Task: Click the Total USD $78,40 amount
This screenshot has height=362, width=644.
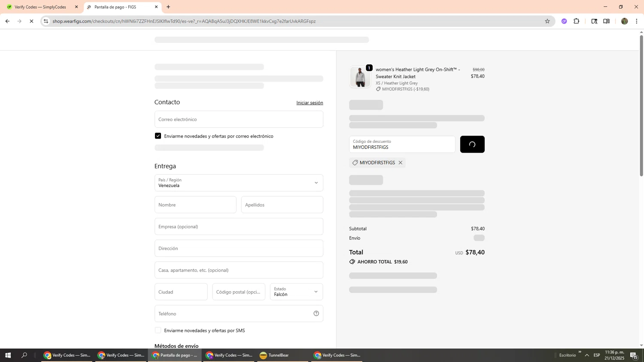Action: (475, 252)
